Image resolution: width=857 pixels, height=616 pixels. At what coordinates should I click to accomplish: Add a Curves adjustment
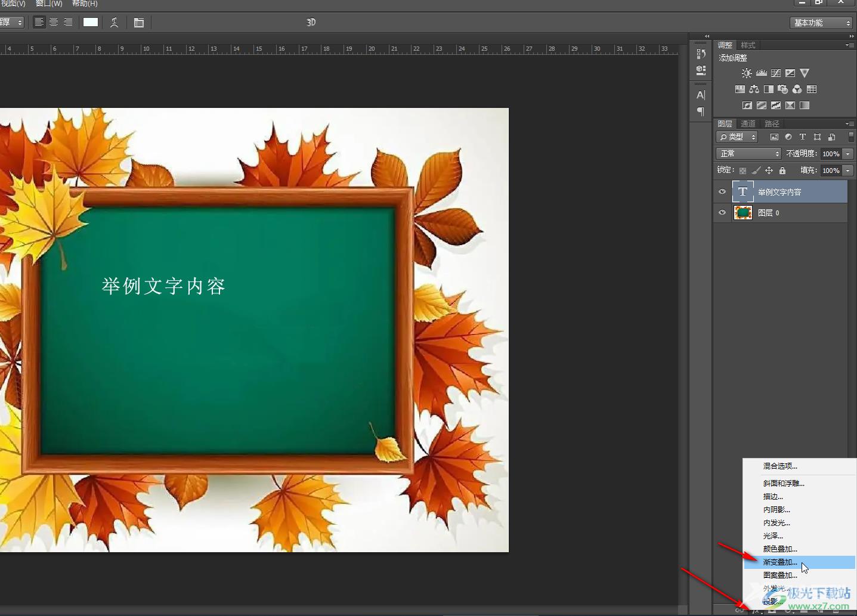776,73
